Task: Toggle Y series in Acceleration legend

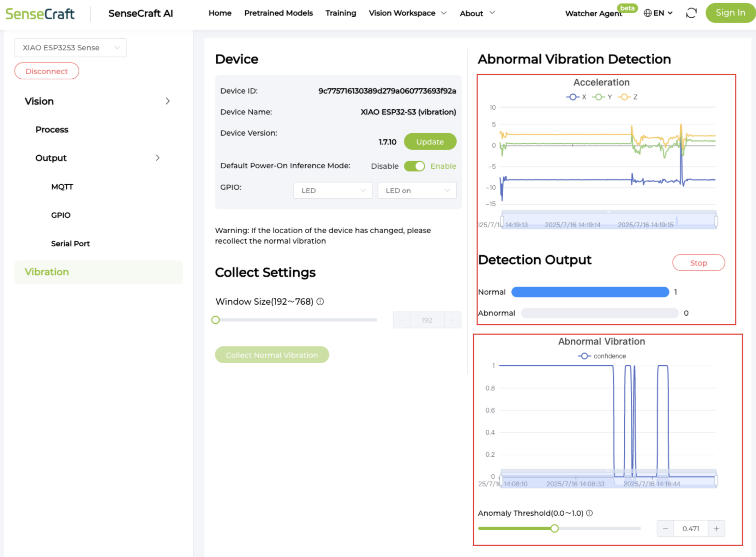Action: point(602,97)
